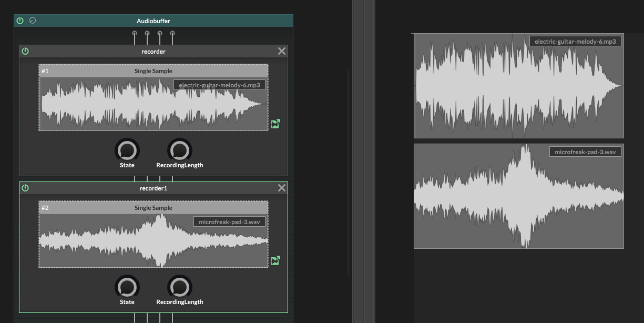Open the electric-guitar-melody-6.mp3 file selector in recorder
This screenshot has height=323, width=644.
(x=219, y=85)
